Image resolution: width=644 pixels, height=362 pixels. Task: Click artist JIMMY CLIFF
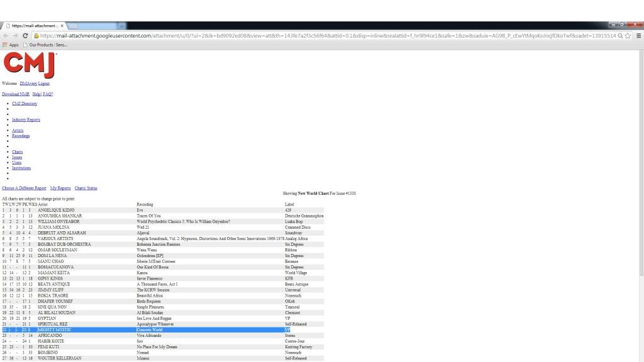click(x=50, y=290)
